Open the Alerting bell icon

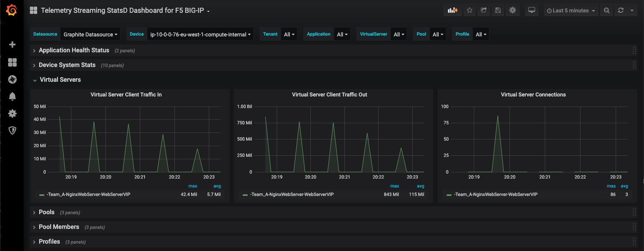pos(12,96)
